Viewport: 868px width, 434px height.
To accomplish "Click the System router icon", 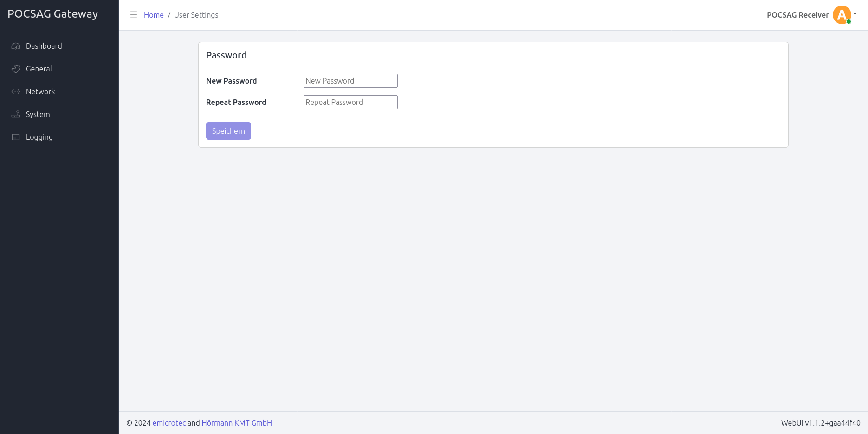I will (x=16, y=114).
